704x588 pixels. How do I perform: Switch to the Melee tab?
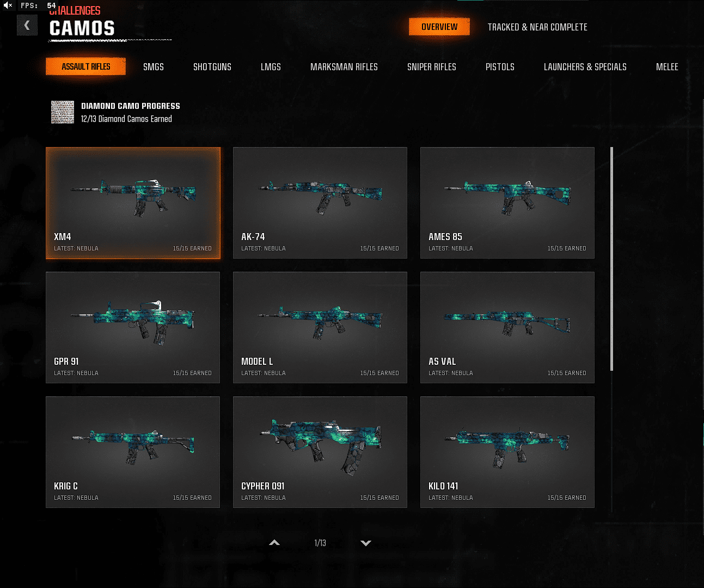click(666, 67)
